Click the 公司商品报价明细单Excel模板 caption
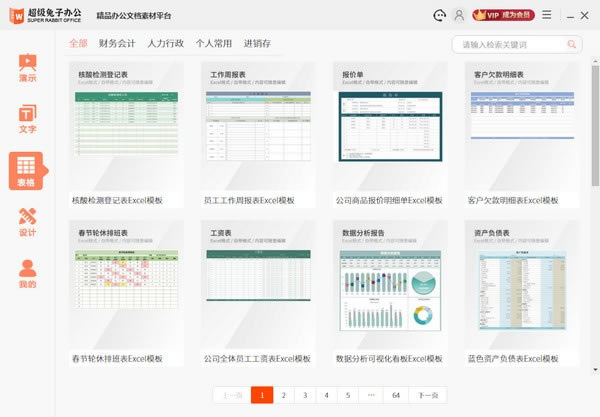 click(x=390, y=200)
